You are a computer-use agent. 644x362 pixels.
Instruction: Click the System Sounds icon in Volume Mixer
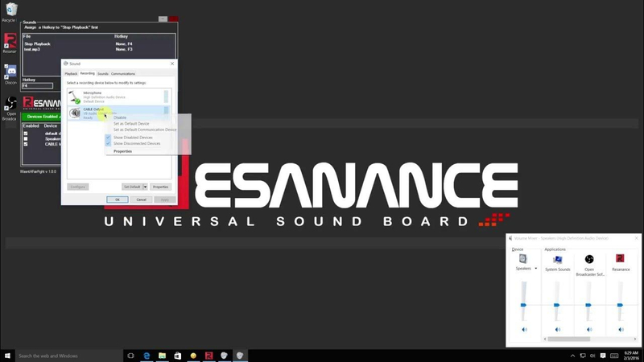click(x=557, y=259)
